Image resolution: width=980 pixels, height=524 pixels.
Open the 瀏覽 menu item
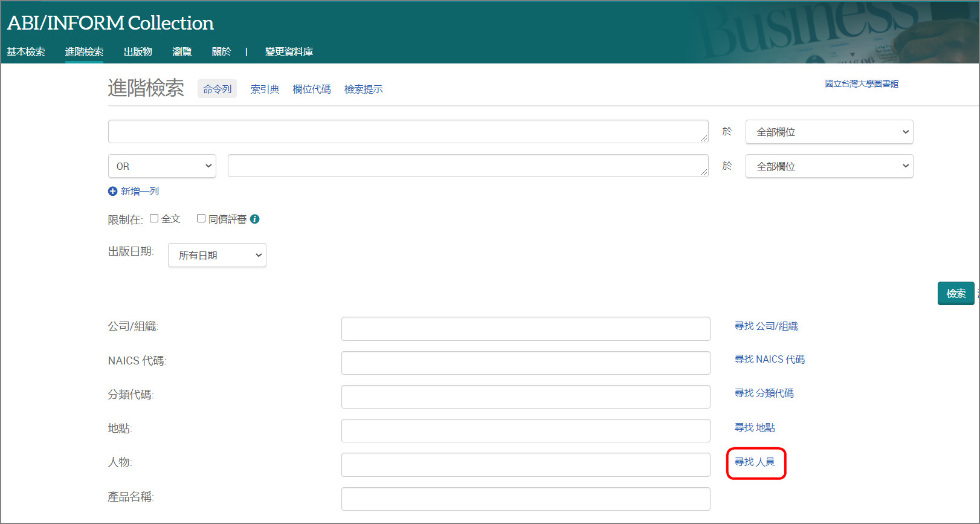tap(182, 52)
